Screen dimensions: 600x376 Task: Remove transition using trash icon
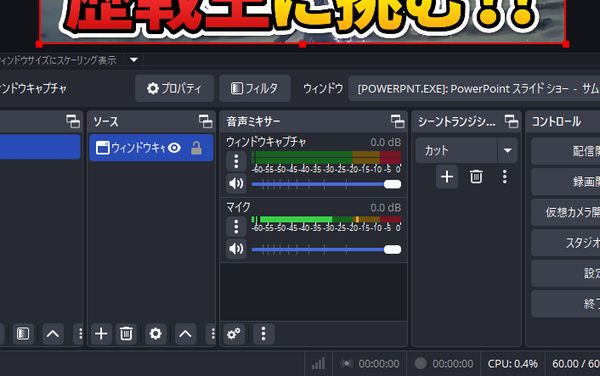[x=476, y=177]
